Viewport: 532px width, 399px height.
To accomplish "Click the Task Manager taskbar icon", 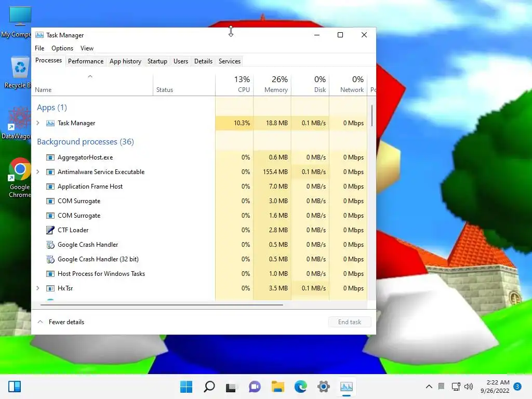I will [347, 387].
